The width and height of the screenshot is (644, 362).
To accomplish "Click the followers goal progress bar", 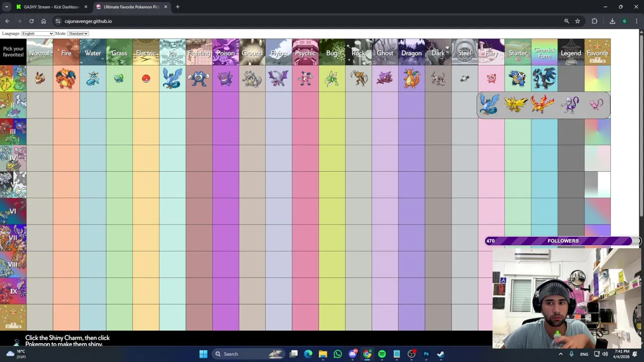I will tap(563, 241).
